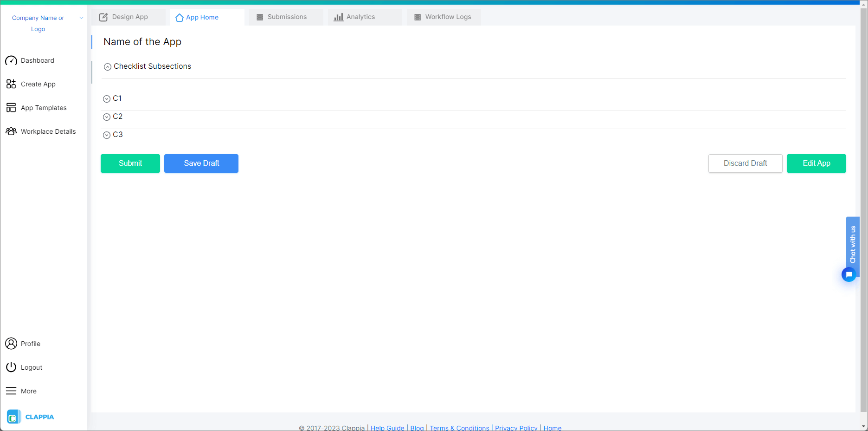The image size is (868, 431).
Task: Expand the C1 checklist subsection
Action: [x=106, y=98]
